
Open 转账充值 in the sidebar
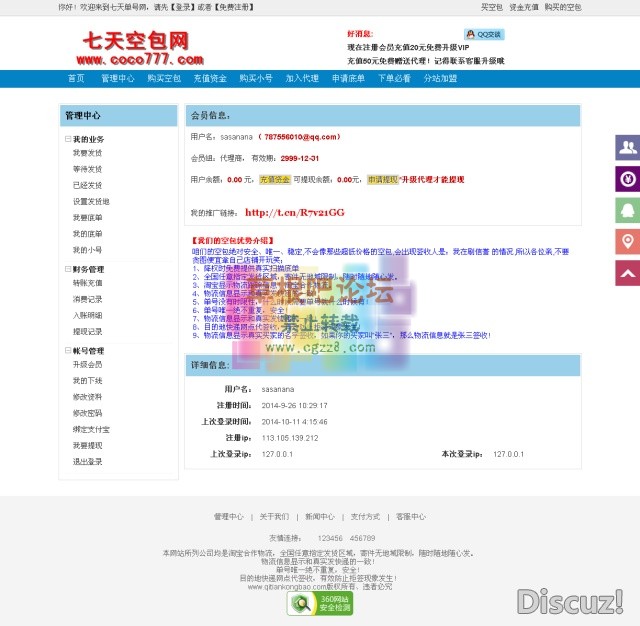[x=87, y=283]
